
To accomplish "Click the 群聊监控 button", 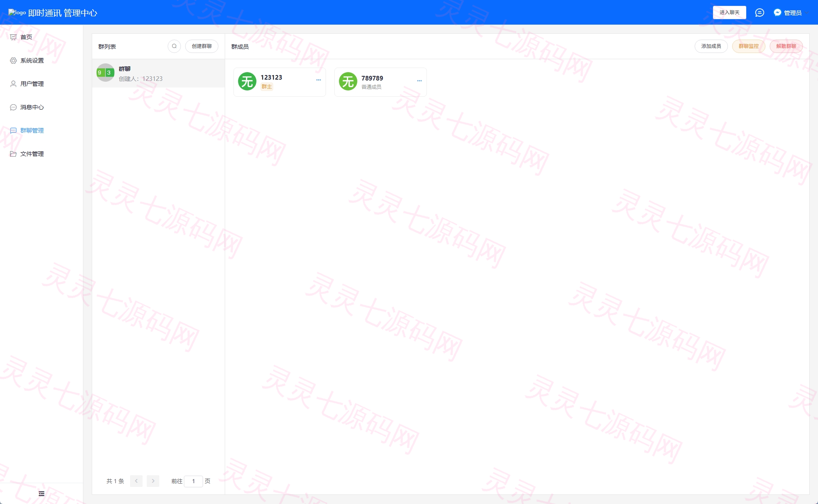I will point(749,46).
